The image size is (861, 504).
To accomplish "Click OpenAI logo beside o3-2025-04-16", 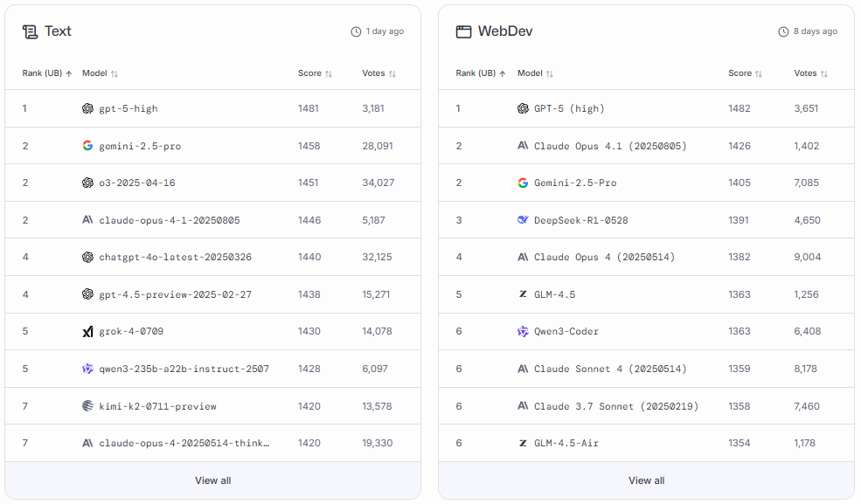I will point(88,183).
